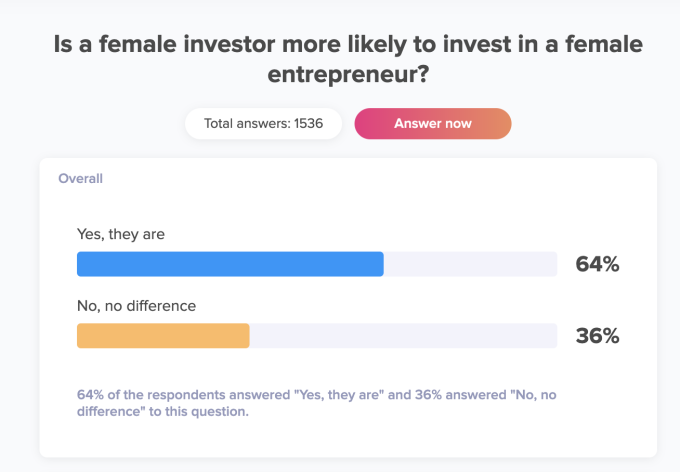The image size is (680, 472).
Task: Click the "Total answers: 1536" pill
Action: pos(263,124)
